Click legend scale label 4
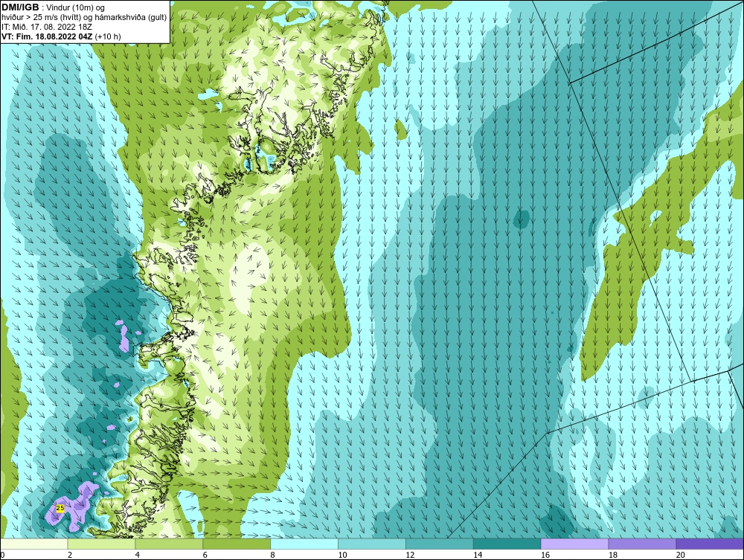 tap(137, 555)
